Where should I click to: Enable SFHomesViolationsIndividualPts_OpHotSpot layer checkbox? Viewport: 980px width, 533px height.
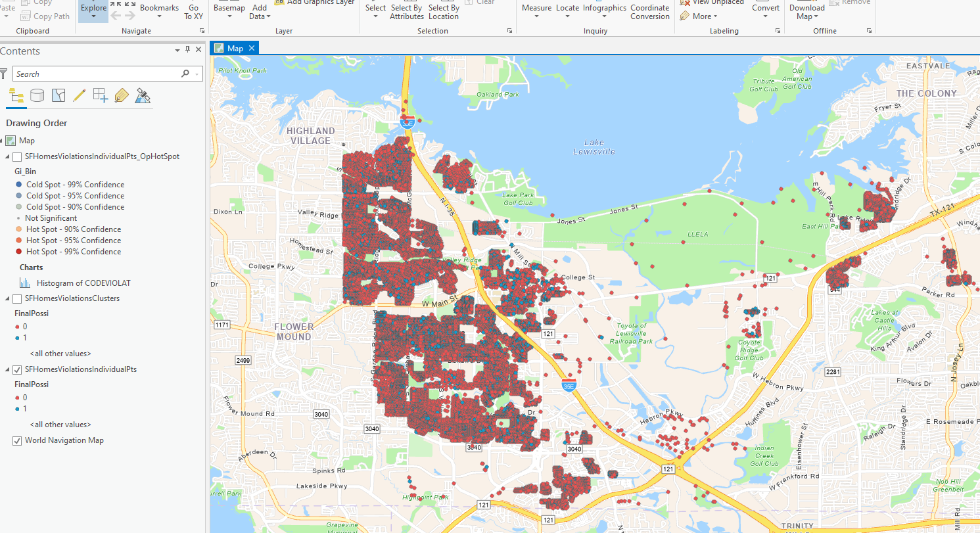coord(17,156)
